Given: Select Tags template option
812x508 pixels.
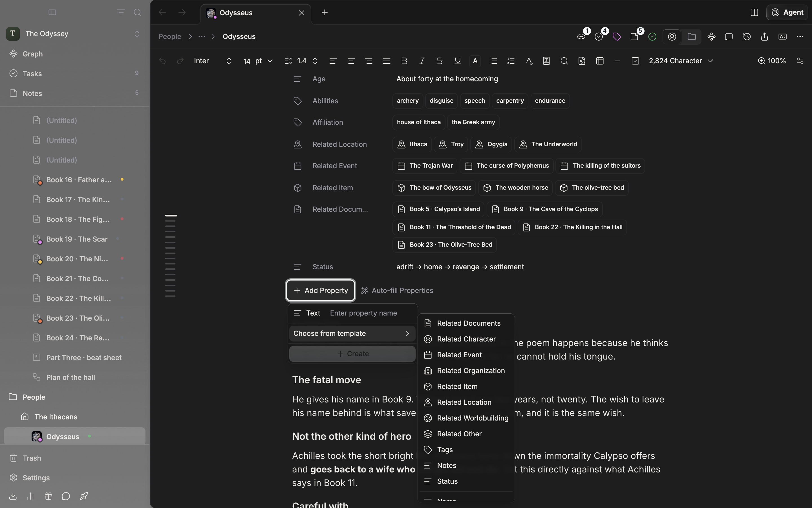Looking at the screenshot, I should point(466,450).
